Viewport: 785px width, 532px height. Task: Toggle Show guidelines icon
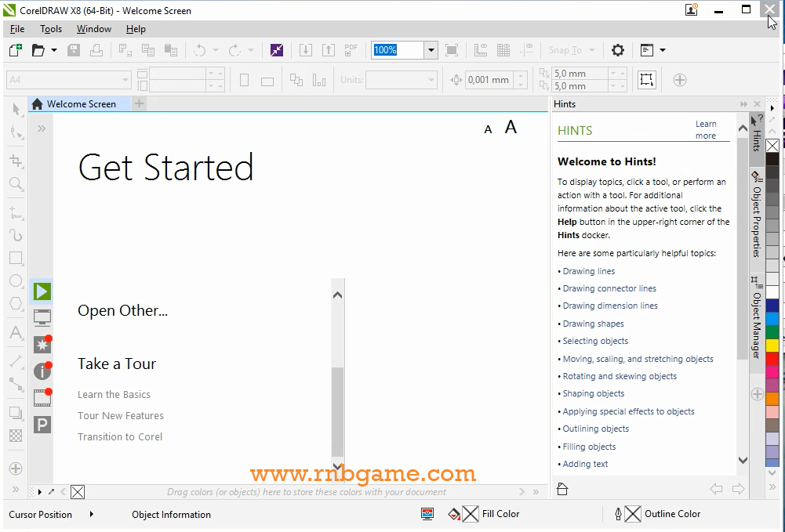(526, 50)
